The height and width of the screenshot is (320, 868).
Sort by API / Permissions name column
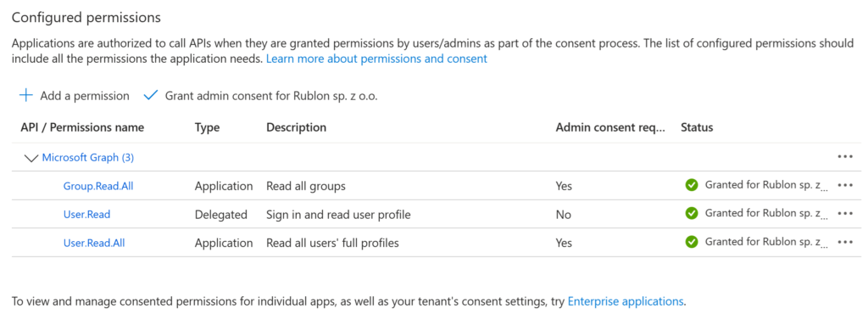pos(82,127)
